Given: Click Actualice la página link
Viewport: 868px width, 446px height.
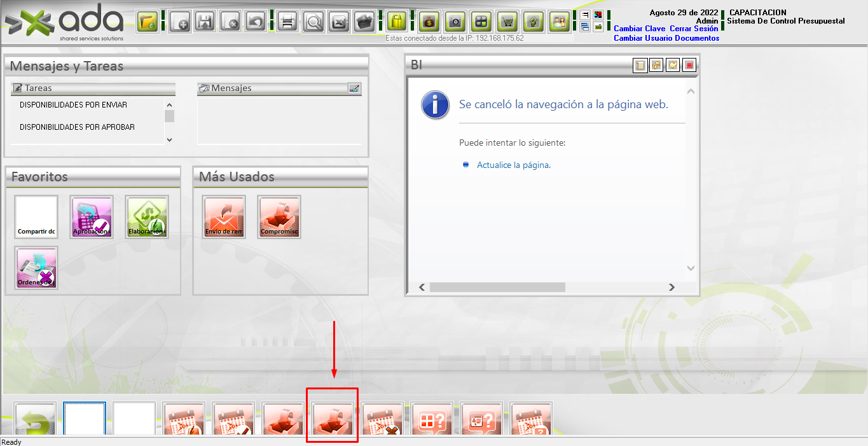Looking at the screenshot, I should coord(514,165).
